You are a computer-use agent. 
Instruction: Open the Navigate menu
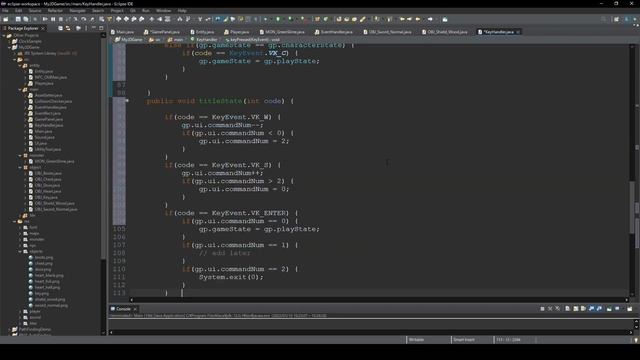[78, 11]
